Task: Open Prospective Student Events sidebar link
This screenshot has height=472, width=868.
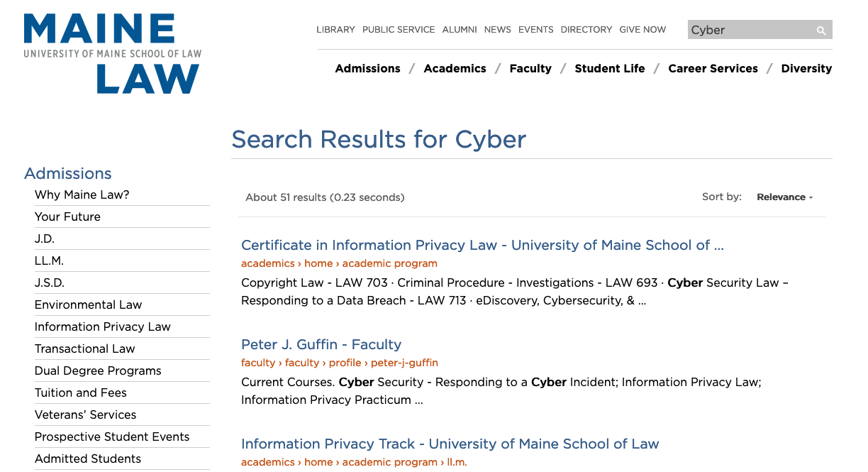Action: pyautogui.click(x=112, y=437)
